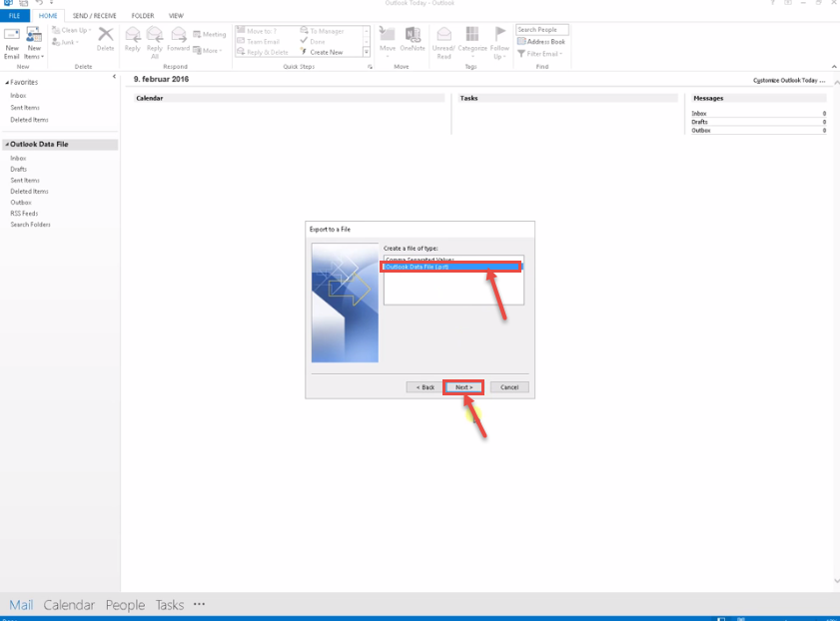Open the Address Book
Screen dimensions: 840x621
[x=541, y=41]
